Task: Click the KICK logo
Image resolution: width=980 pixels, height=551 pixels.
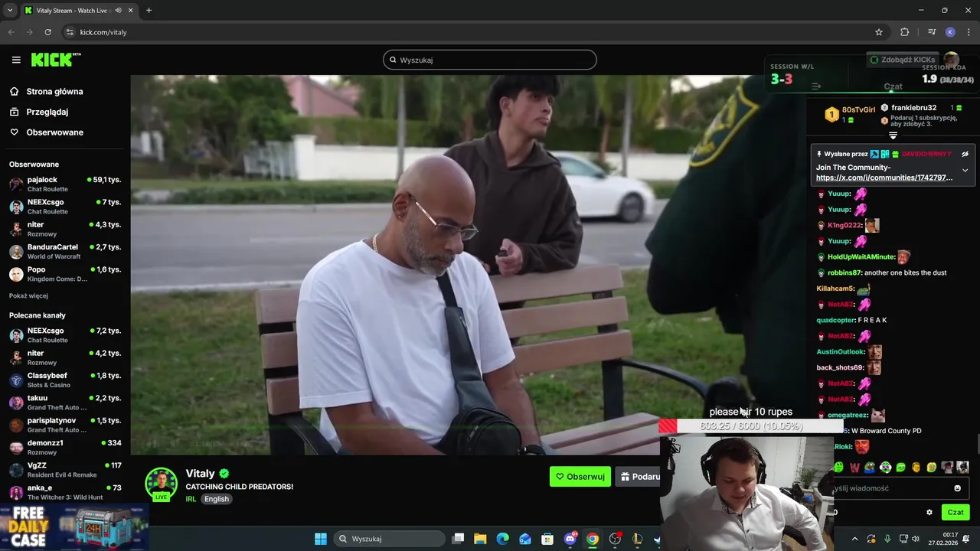Action: [x=55, y=60]
